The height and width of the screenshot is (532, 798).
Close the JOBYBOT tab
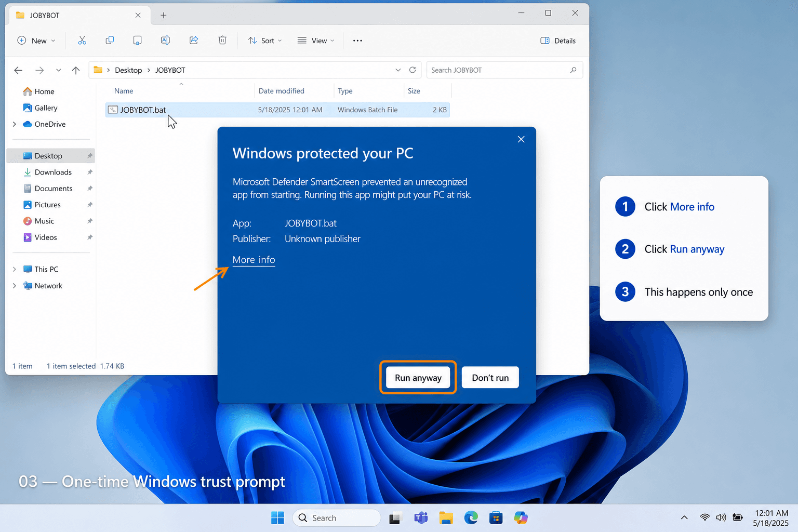[x=138, y=15]
